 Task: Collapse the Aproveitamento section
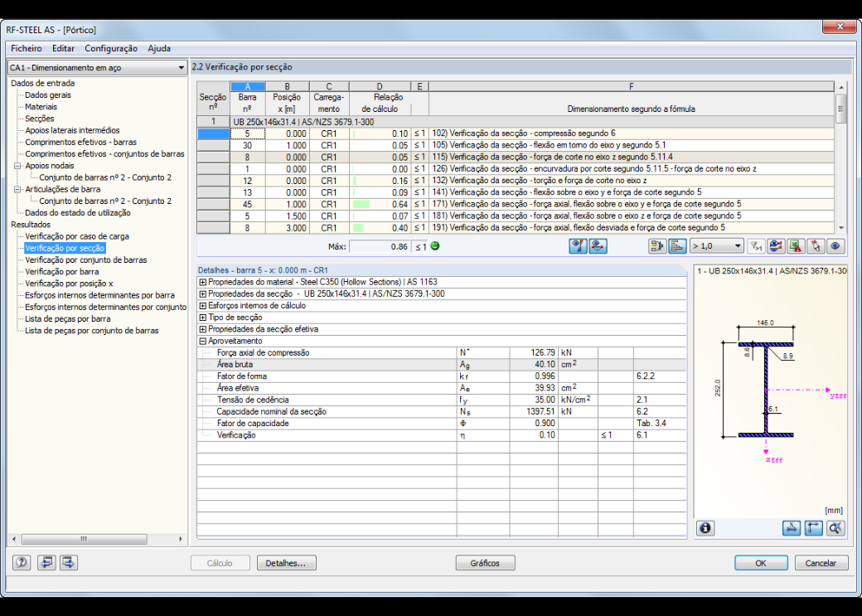click(x=202, y=341)
